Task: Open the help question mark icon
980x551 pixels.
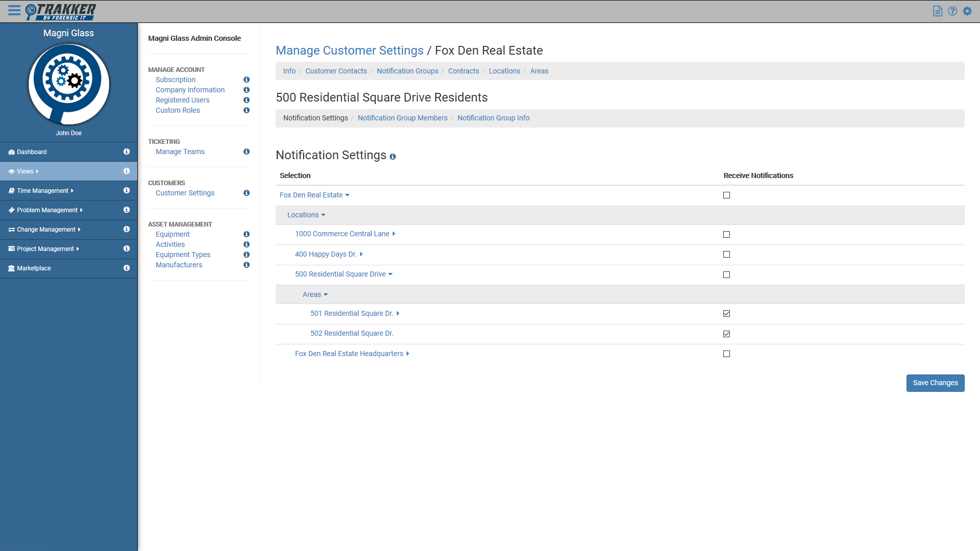Action: (x=952, y=11)
